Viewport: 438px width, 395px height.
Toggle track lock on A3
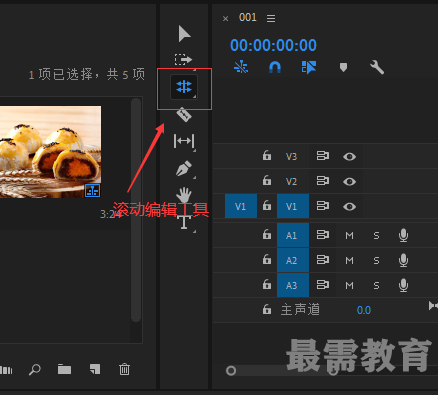click(267, 285)
